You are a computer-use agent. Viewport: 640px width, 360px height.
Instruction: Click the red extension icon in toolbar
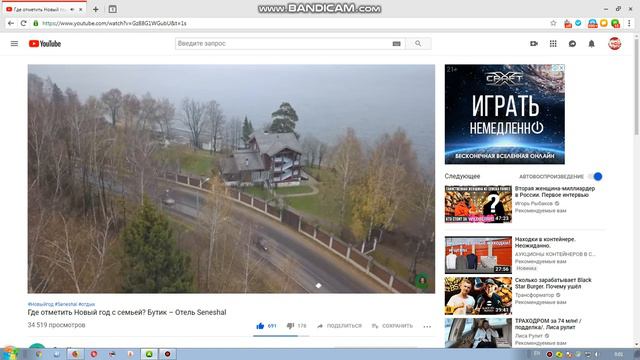click(x=568, y=24)
